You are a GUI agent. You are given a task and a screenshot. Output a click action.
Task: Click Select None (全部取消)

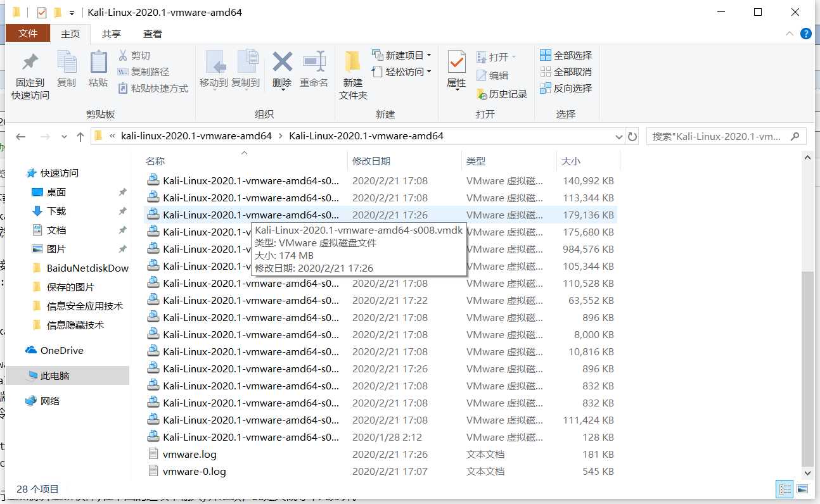566,72
